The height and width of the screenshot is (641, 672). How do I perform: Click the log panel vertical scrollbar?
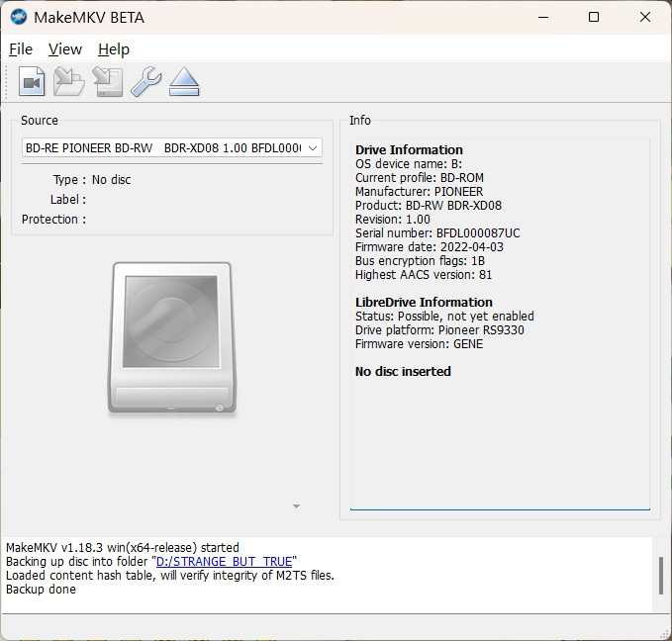click(661, 576)
